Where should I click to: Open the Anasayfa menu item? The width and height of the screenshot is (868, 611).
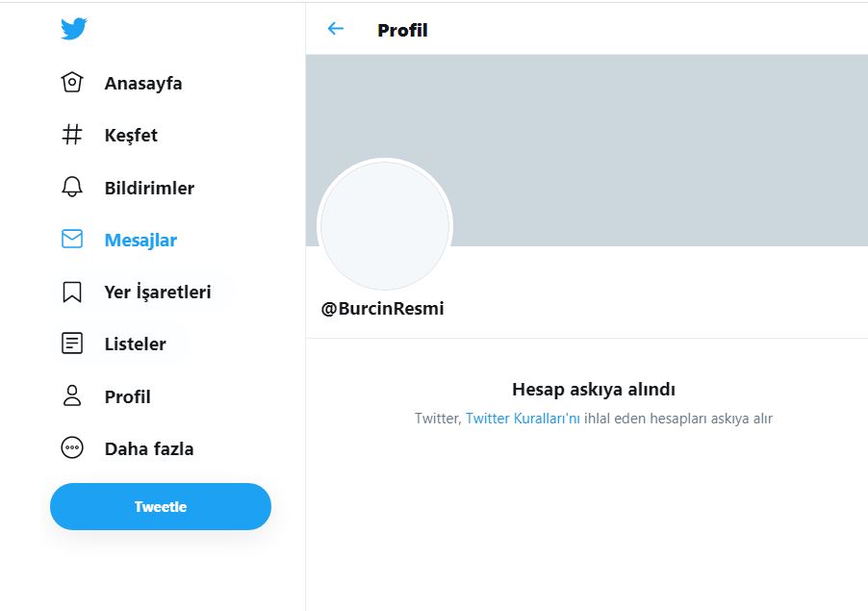click(x=143, y=84)
